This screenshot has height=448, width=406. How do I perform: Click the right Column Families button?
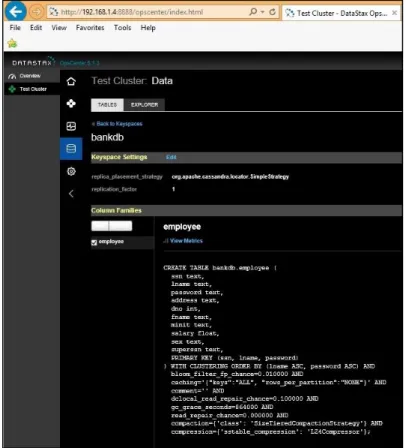[x=120, y=226]
